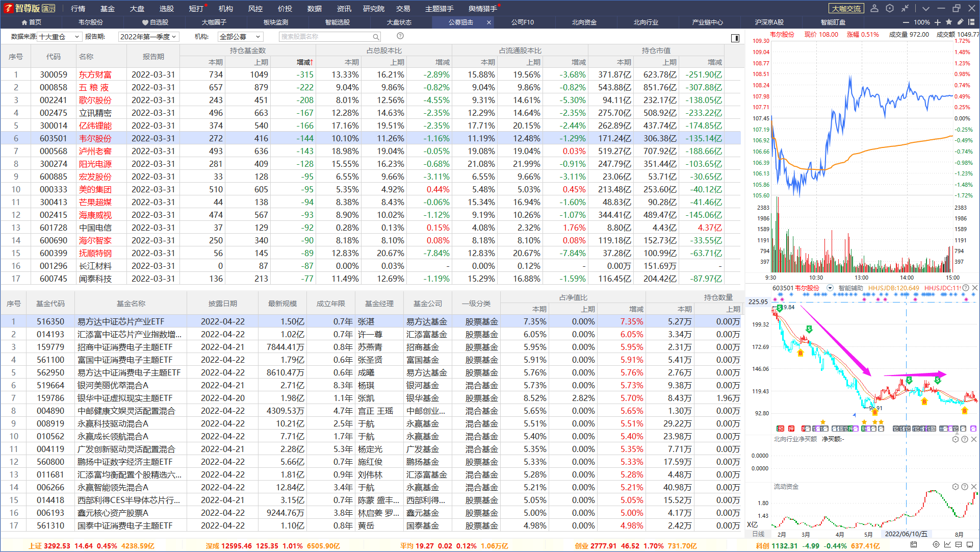
Task: Switch to the 首页 tab
Action: [x=32, y=22]
